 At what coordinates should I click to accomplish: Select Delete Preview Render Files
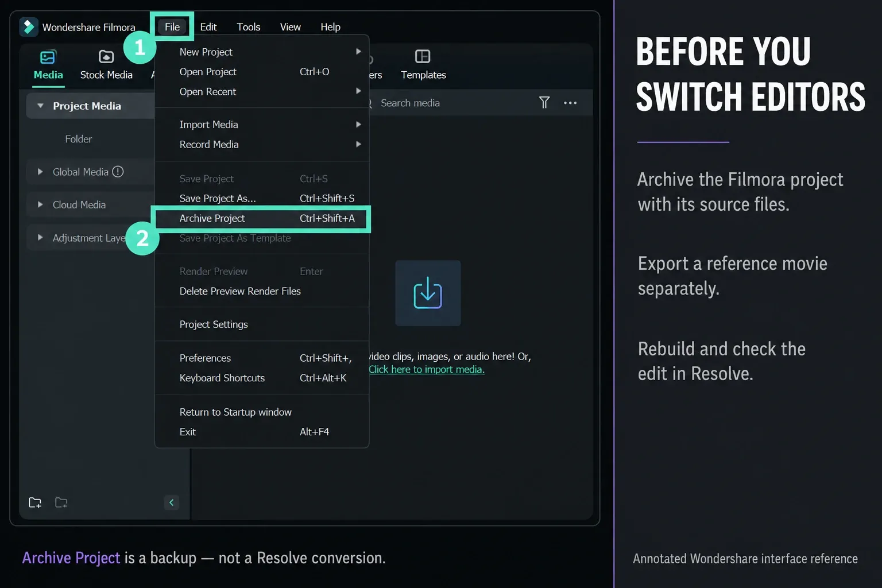tap(262, 291)
